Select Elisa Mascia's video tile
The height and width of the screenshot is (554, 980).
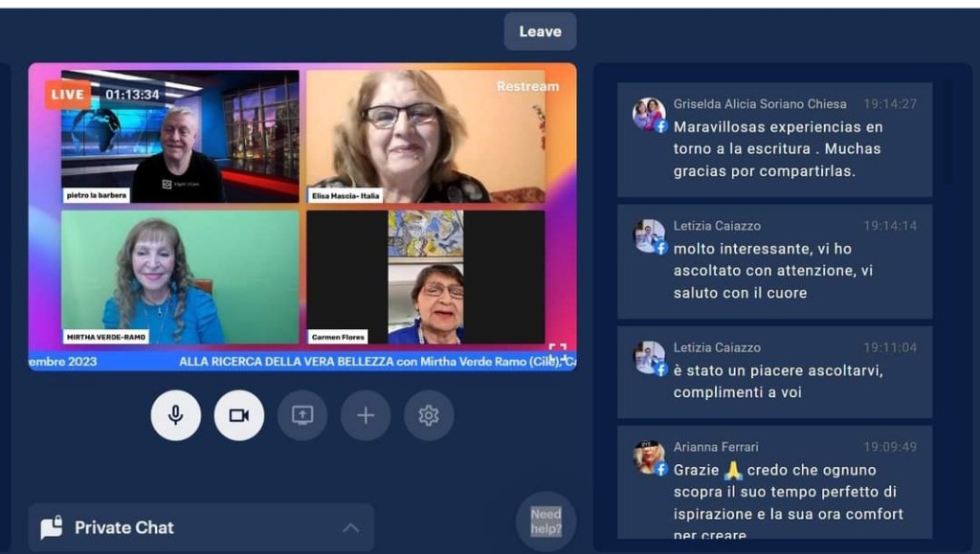425,136
